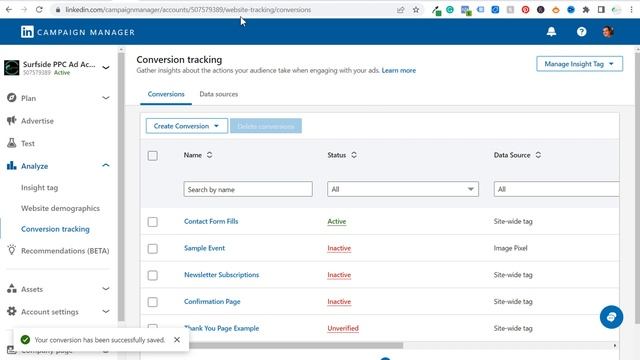Expand the Account settings section
Image resolution: width=640 pixels, height=360 pixels.
click(x=106, y=311)
